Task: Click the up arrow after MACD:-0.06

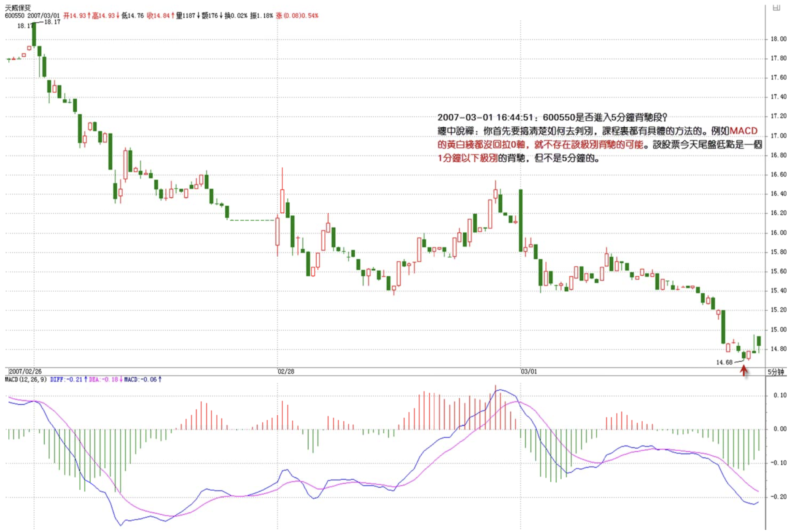Action: pos(160,379)
